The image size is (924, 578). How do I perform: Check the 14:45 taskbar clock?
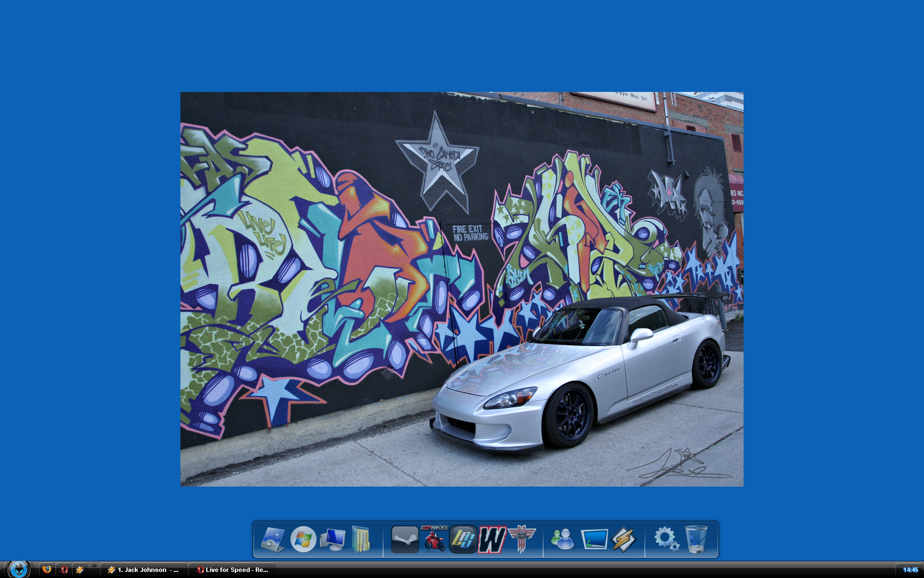tap(910, 570)
